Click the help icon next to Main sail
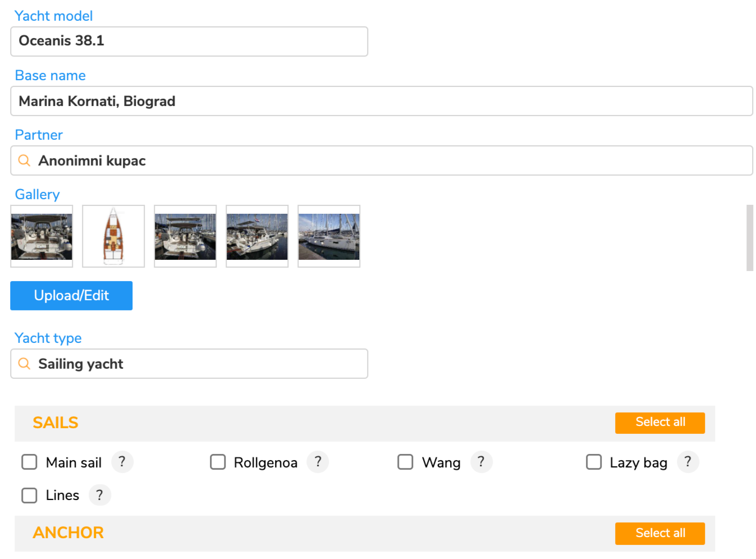The width and height of the screenshot is (756, 559). click(122, 462)
